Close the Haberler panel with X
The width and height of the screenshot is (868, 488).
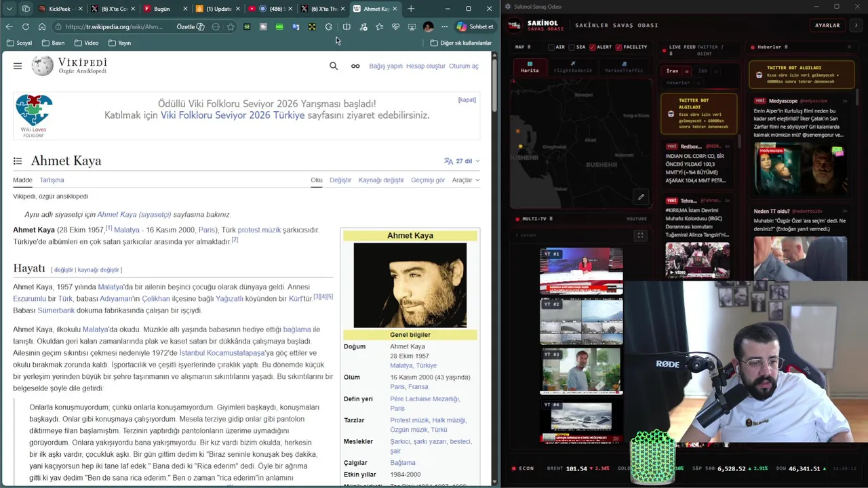tap(849, 47)
